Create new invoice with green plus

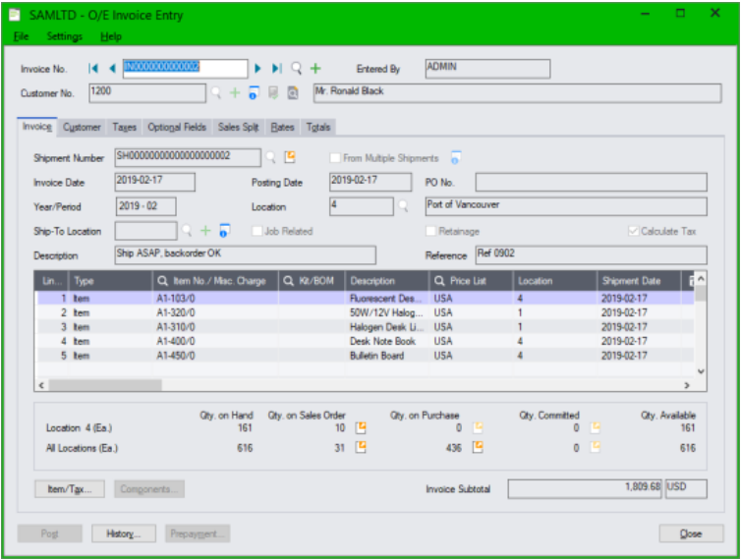click(315, 69)
